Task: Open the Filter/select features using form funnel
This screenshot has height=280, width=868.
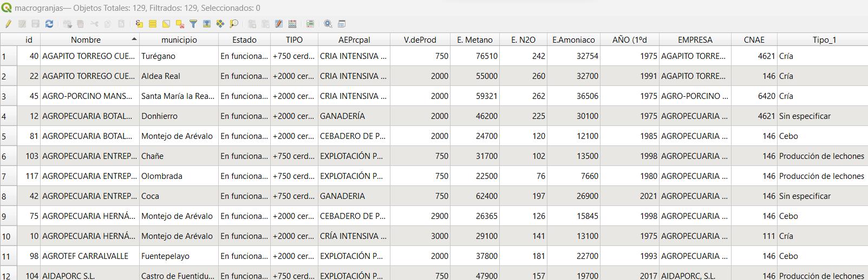Action: [x=193, y=24]
